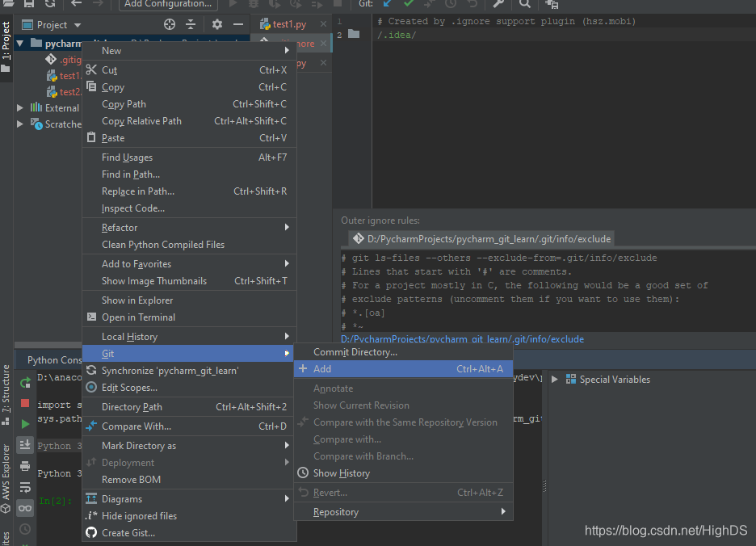Close the .gitignore editor tab
Image resolution: width=756 pixels, height=546 pixels.
(x=323, y=43)
